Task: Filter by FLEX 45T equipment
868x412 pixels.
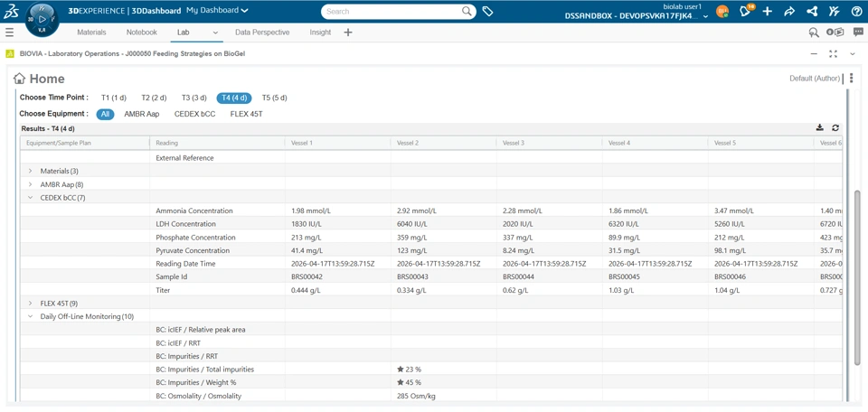Action: coord(246,114)
